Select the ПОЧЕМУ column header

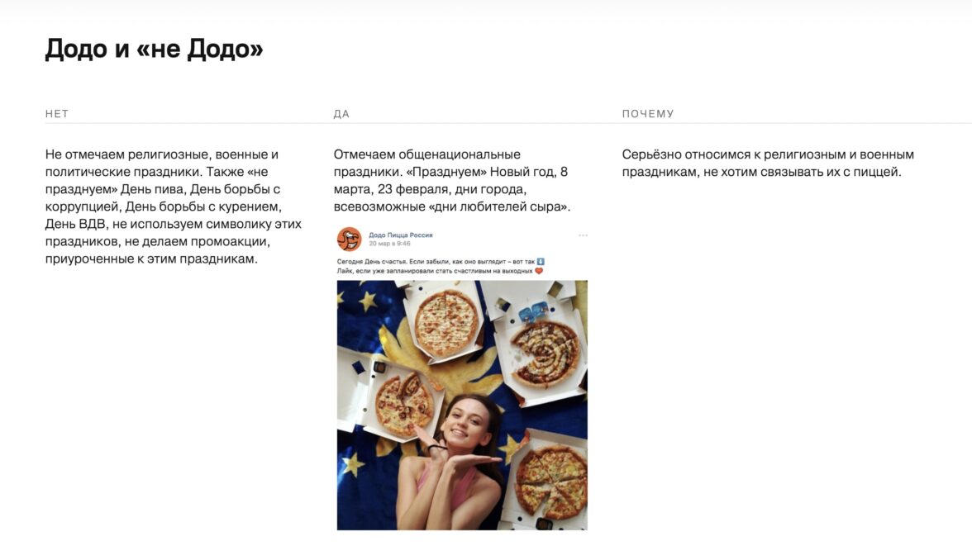pos(648,114)
